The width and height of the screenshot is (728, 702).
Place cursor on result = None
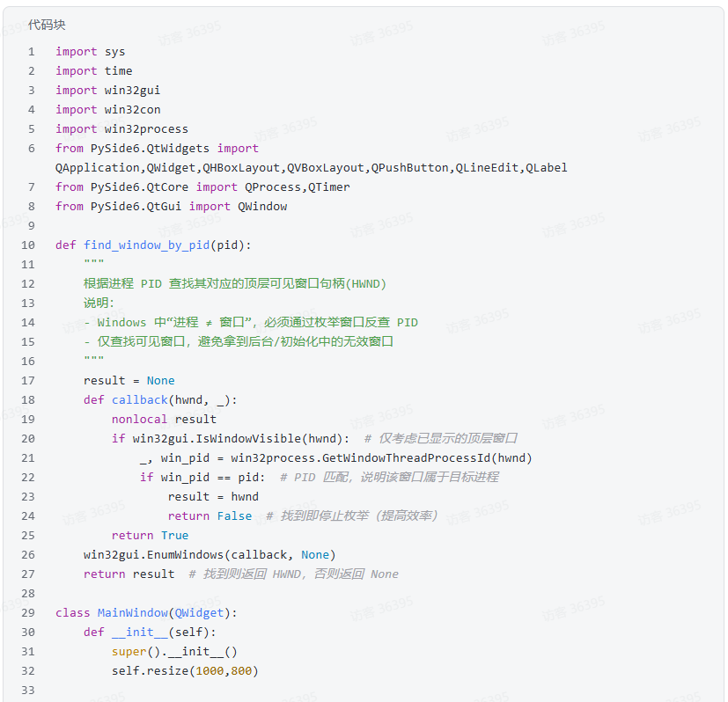[x=129, y=381]
